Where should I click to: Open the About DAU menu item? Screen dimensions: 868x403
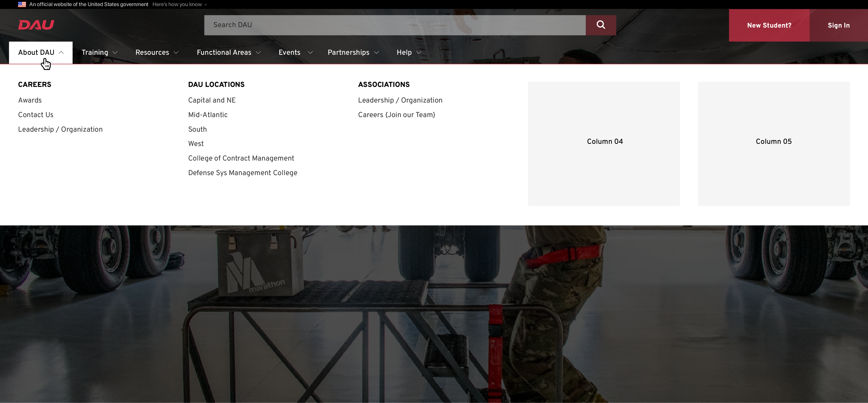point(41,53)
